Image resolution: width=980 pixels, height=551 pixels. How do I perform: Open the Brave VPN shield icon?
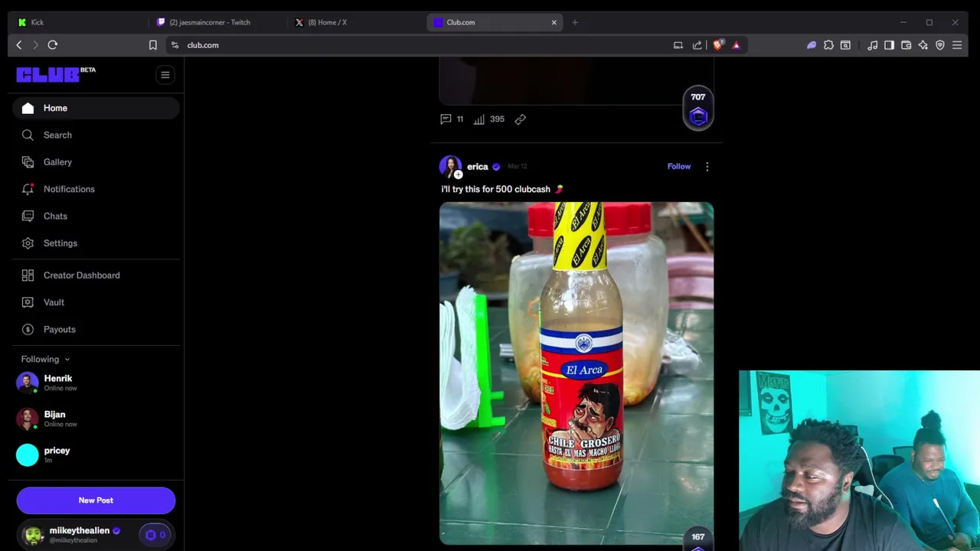point(940,45)
